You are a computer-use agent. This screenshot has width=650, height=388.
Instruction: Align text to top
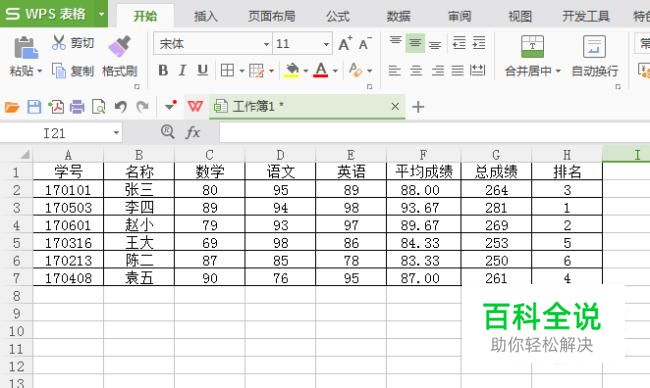[x=395, y=41]
